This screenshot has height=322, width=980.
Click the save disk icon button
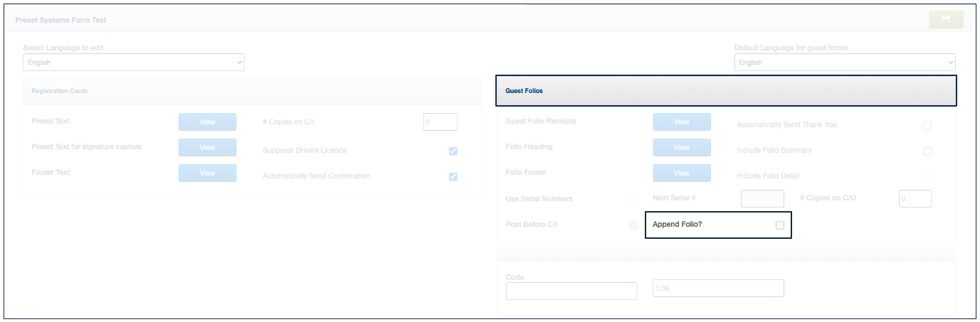click(x=946, y=19)
